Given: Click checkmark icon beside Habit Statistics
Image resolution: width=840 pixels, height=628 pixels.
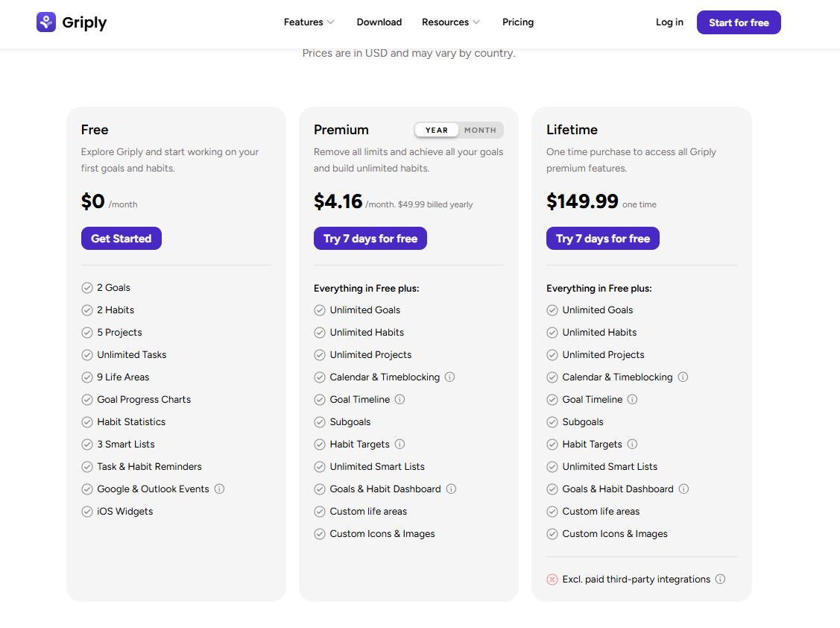Looking at the screenshot, I should (87, 422).
